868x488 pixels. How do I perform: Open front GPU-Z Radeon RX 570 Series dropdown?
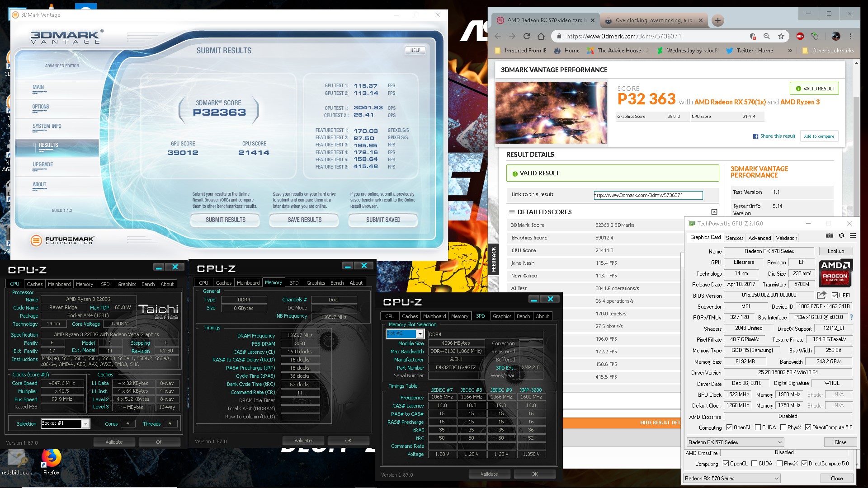(x=736, y=442)
